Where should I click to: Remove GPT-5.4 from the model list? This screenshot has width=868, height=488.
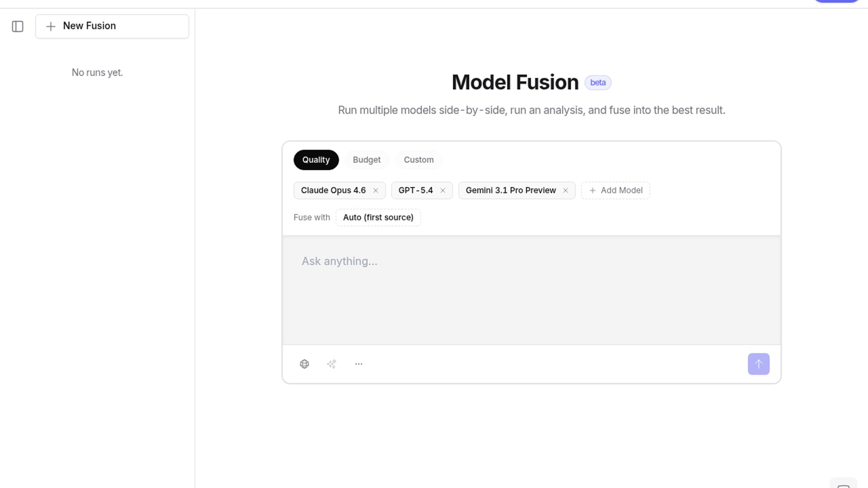point(443,191)
